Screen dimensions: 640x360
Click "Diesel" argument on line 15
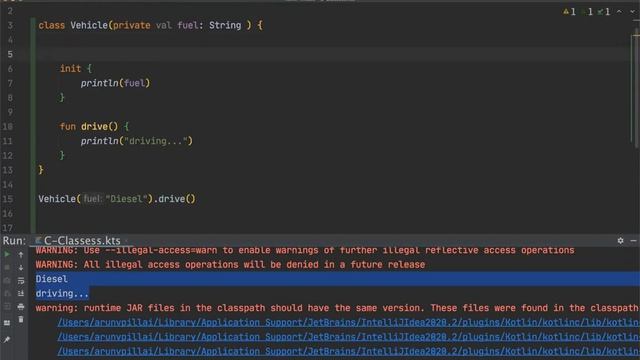point(126,199)
